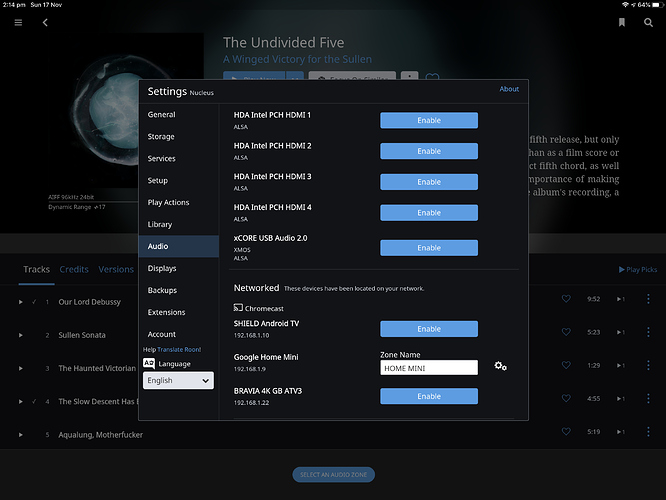Click the Chromecast cast icon
The width and height of the screenshot is (666, 500).
point(238,307)
